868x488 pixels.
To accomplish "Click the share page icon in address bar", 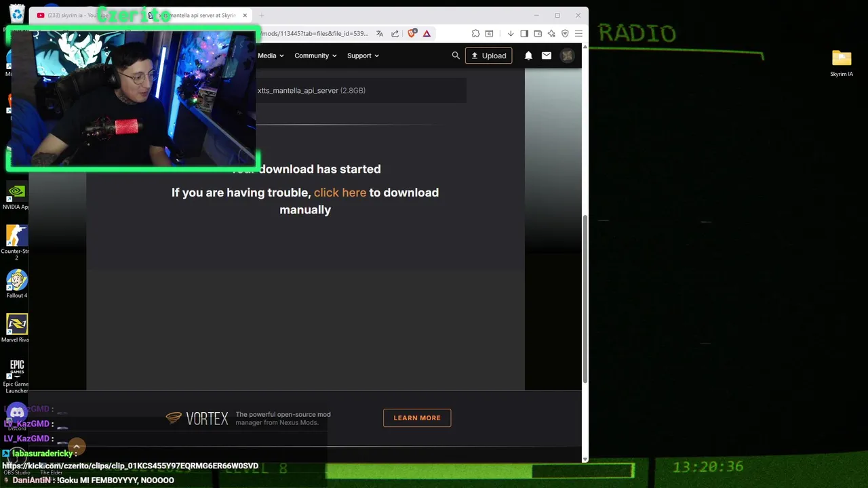I will coord(395,33).
